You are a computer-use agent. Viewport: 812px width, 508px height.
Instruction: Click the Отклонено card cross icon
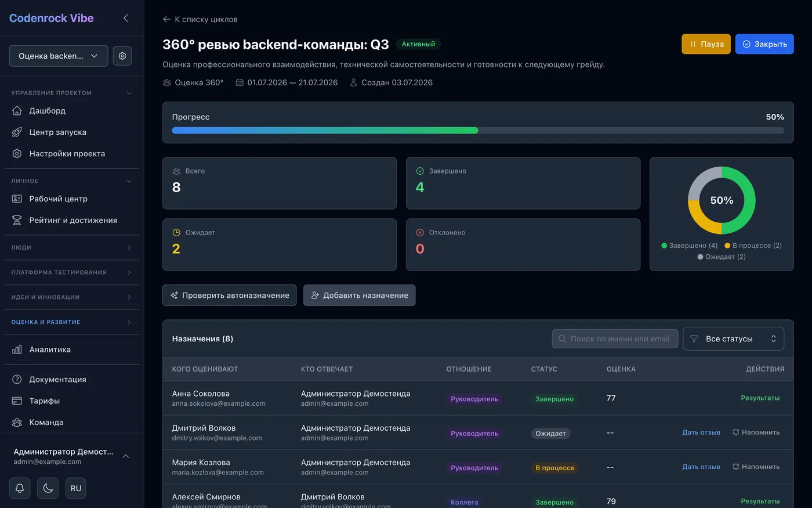click(420, 233)
